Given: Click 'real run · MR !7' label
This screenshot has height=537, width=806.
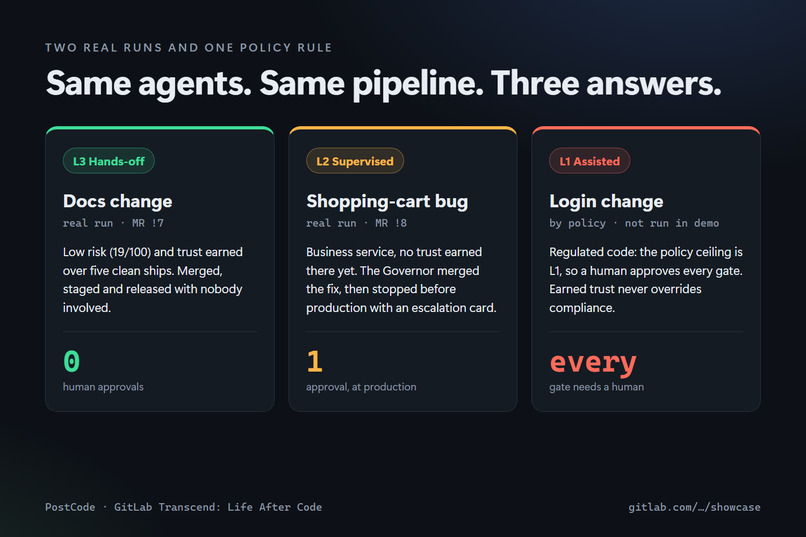Looking at the screenshot, I should click(113, 223).
